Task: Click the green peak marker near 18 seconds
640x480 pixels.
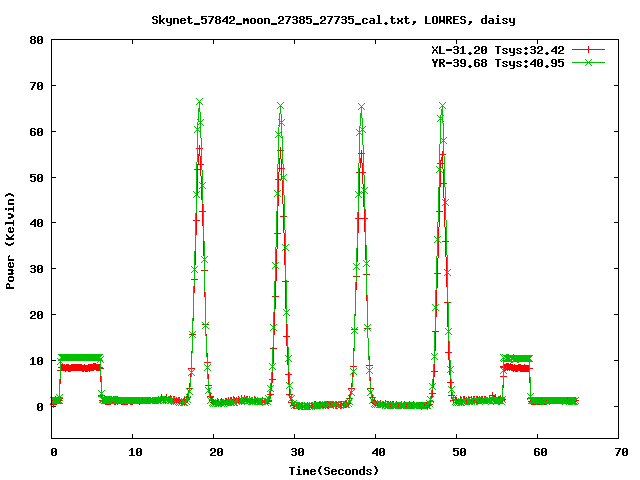Action: (x=199, y=102)
